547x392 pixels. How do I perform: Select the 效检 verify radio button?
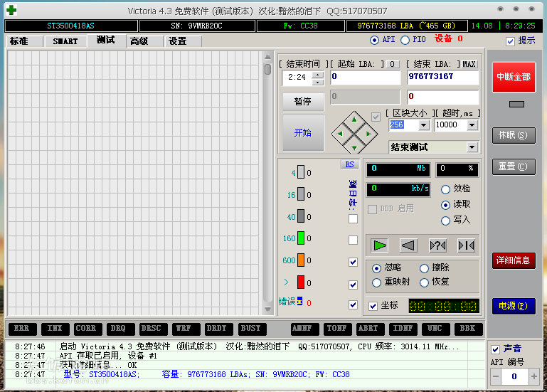point(445,189)
